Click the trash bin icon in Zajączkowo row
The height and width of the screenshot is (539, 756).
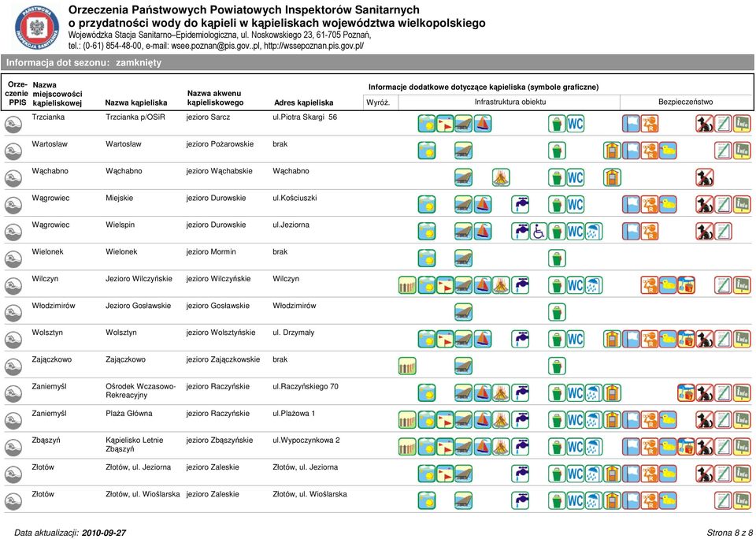pos(557,366)
